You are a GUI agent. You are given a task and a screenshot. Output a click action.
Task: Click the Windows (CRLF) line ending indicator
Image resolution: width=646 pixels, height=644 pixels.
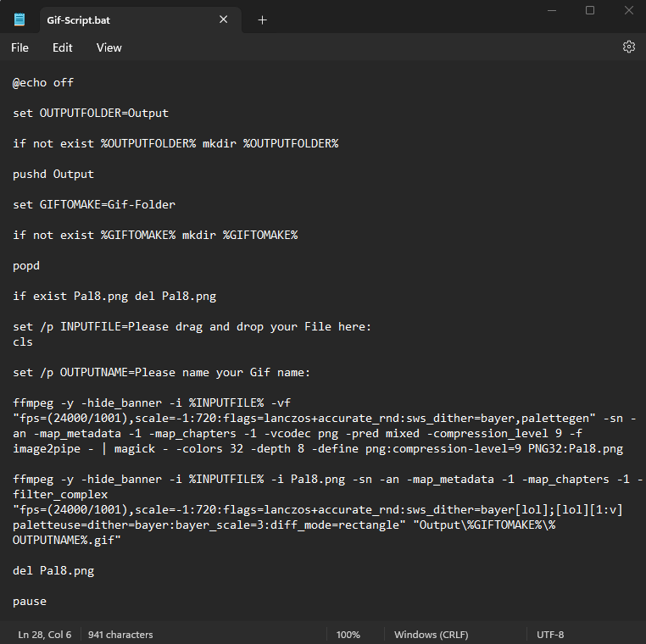(431, 635)
